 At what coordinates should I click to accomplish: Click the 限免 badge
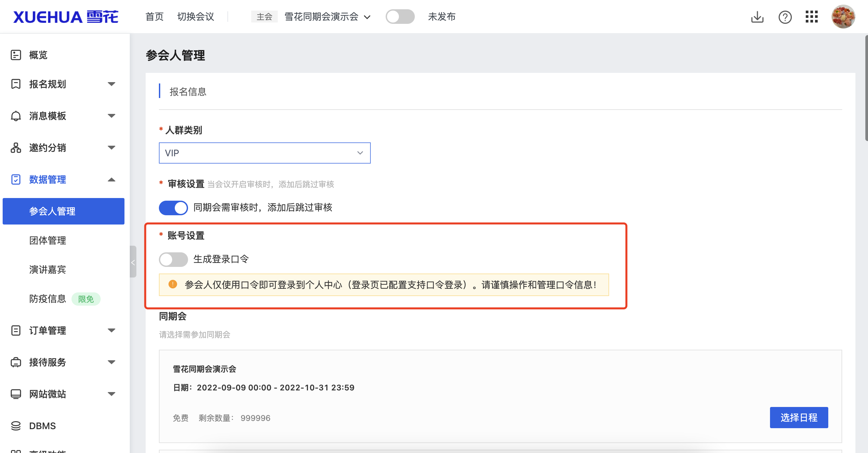click(86, 299)
